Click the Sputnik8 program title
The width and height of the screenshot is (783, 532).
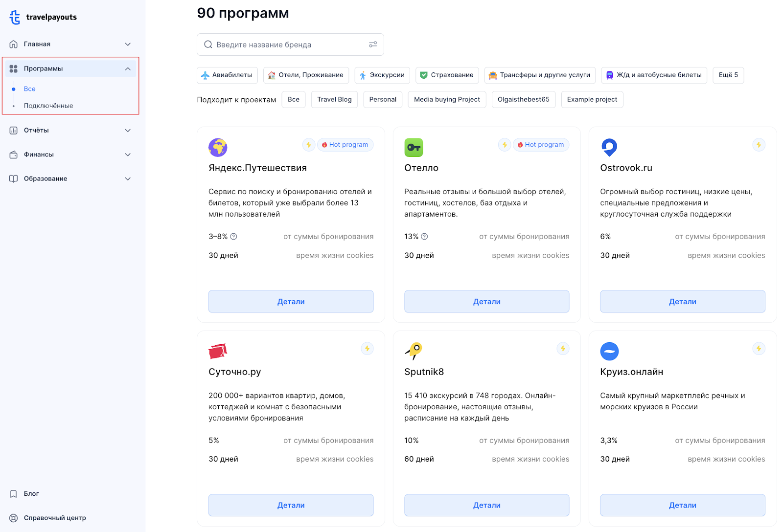pyautogui.click(x=424, y=372)
